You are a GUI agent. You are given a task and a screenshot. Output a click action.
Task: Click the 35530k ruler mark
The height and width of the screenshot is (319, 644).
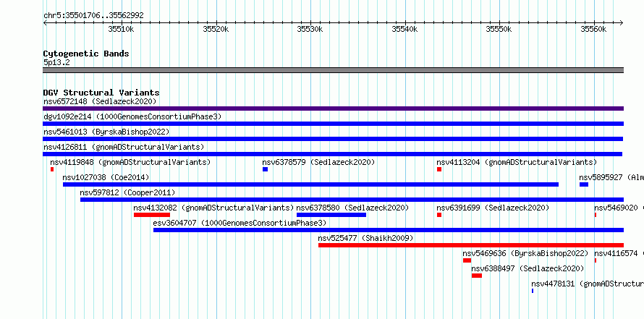coord(310,29)
